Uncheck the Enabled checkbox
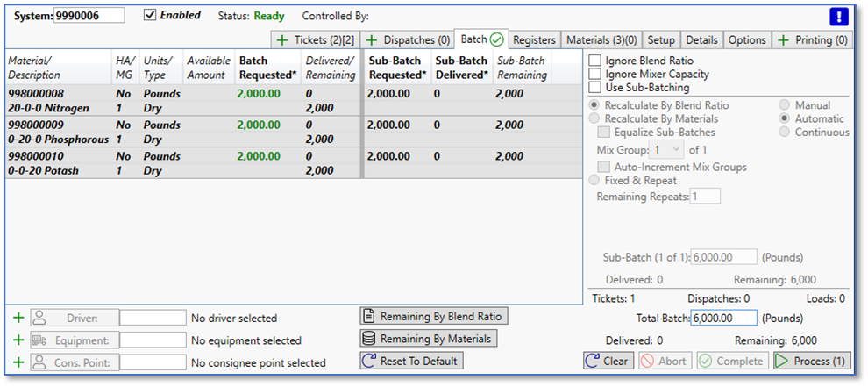The height and width of the screenshot is (387, 868). coord(150,15)
